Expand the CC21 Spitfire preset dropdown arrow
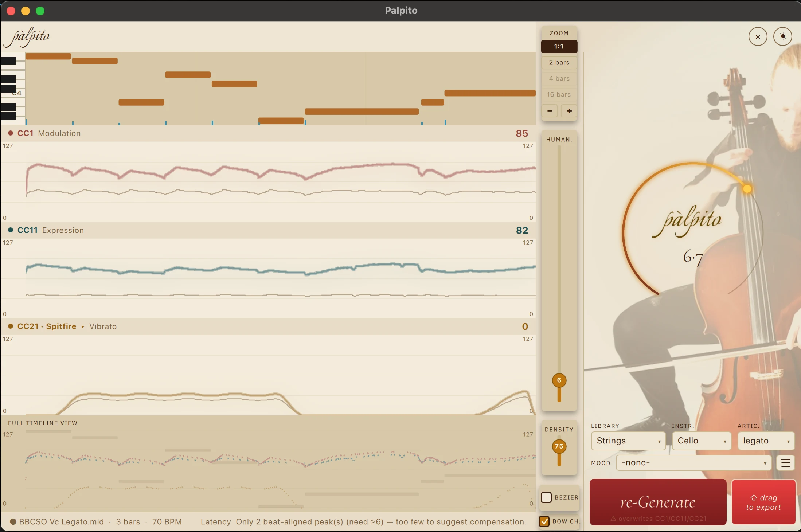Image resolution: width=801 pixels, height=532 pixels. (x=83, y=327)
